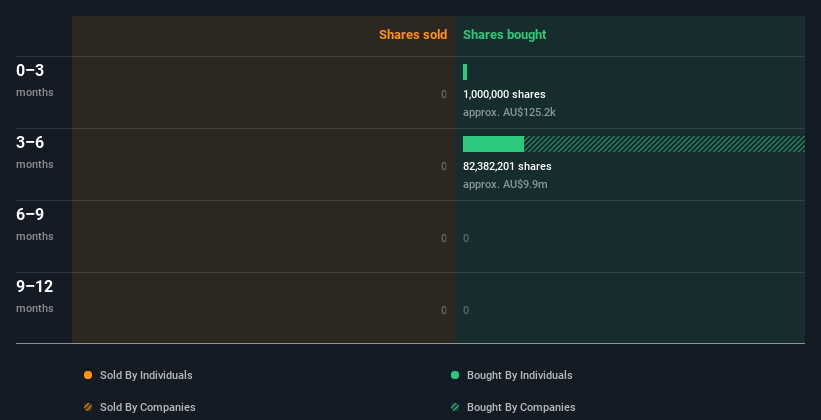Click the striped Bought By Companies legend icon
The image size is (821, 420).
[x=455, y=407]
